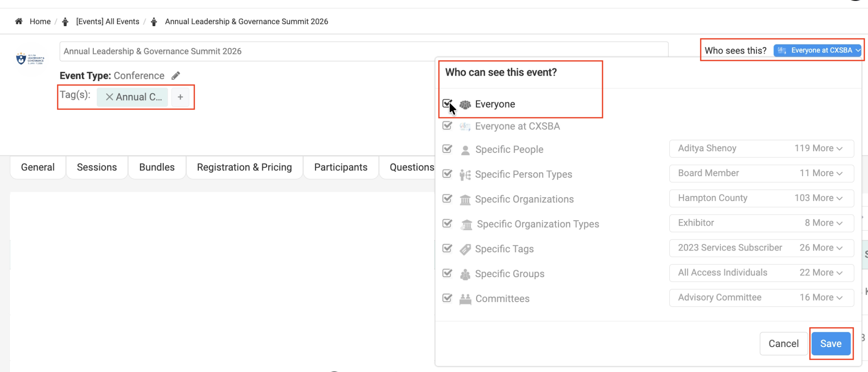Open the Who sees this dropdown
Image resolution: width=868 pixels, height=372 pixels.
[817, 50]
